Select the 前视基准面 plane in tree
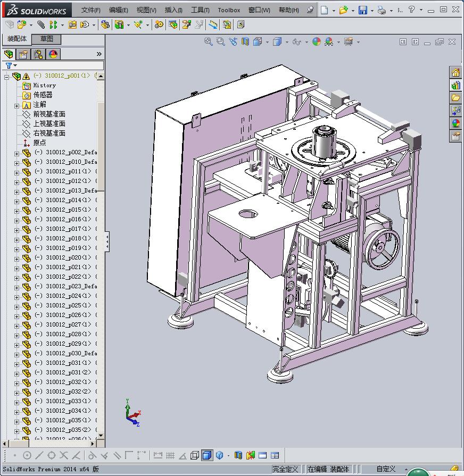464x476 pixels. [49, 114]
